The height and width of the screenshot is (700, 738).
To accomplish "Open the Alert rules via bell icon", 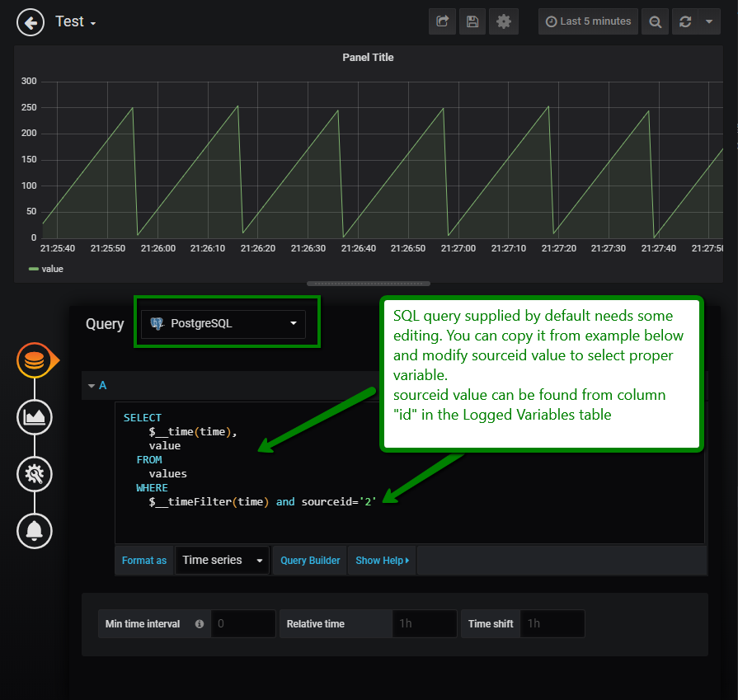I will (34, 531).
